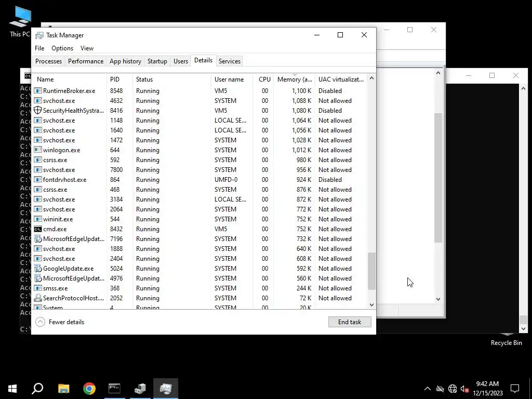The image size is (532, 399).
Task: Click the Disabled cell for SecurityHealthSystray
Action: click(x=330, y=111)
